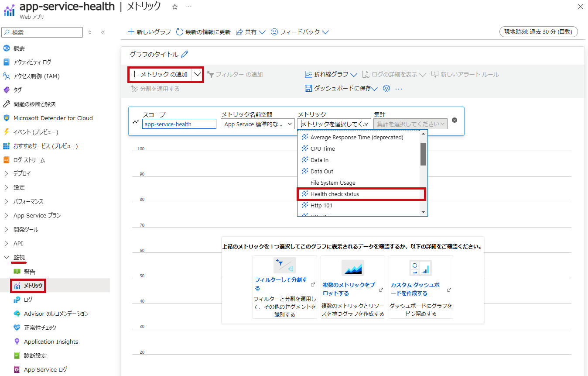The width and height of the screenshot is (588, 376).
Task: Open the 折れ線グラフ chart type dropdown
Action: coord(331,75)
